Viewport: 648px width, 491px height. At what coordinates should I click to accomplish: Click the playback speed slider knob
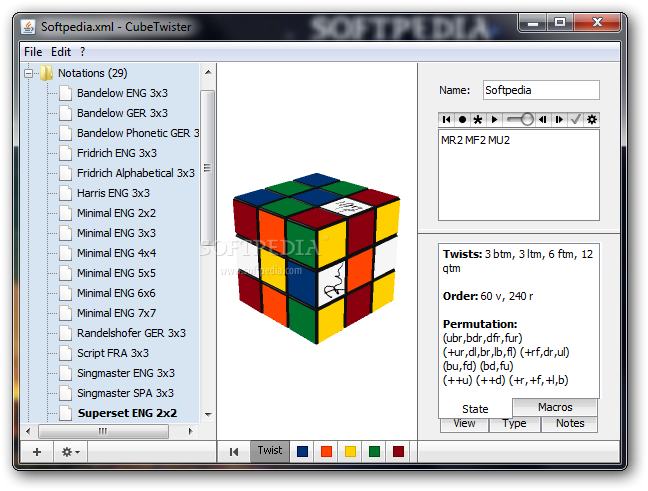(x=527, y=119)
